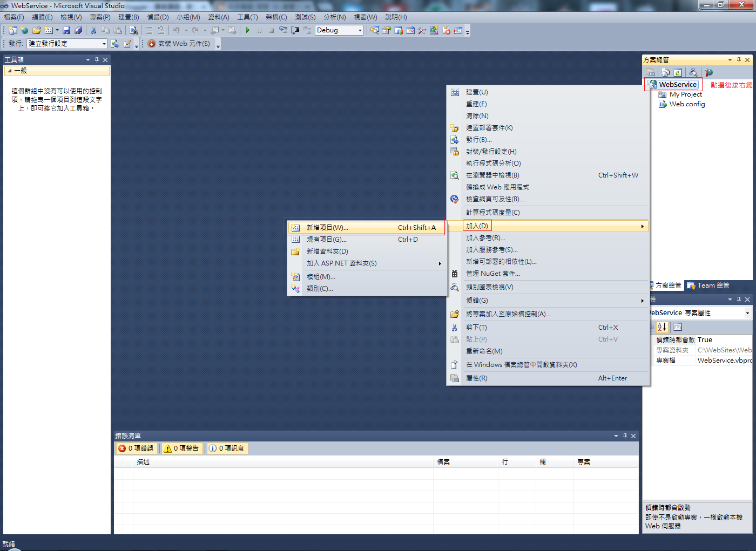Click the pin icon of 工具箱 panel
Screen dimensions: 756x551
97,60
